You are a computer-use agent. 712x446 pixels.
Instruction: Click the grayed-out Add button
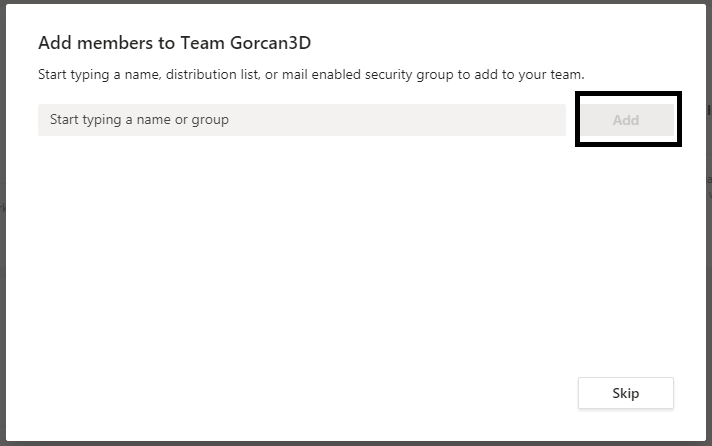coord(626,120)
